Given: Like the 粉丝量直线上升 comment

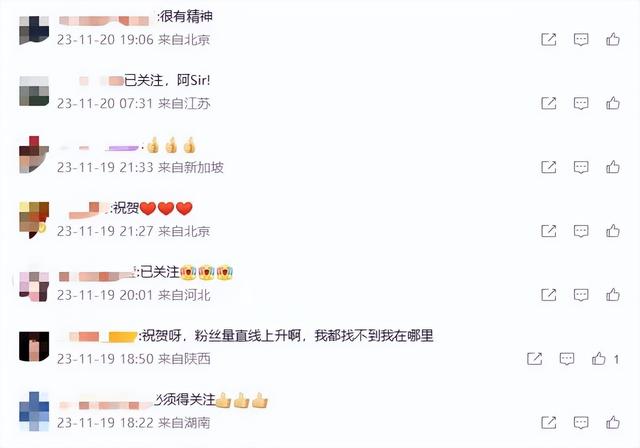Looking at the screenshot, I should point(599,359).
